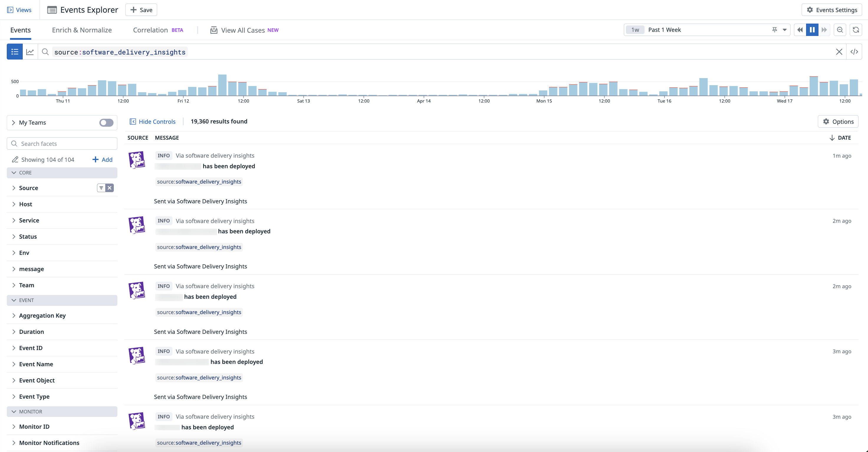This screenshot has width=868, height=452.
Task: Zoom out the time range
Action: tap(840, 30)
